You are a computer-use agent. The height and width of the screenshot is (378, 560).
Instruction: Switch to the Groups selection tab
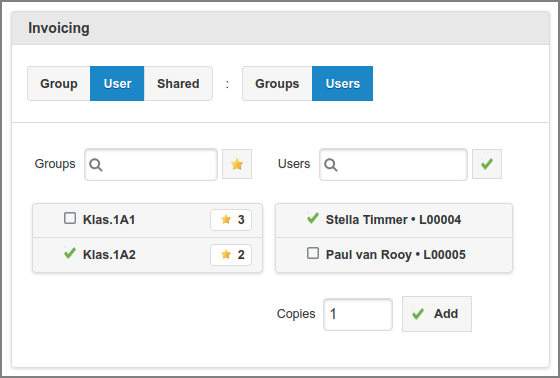coord(277,84)
